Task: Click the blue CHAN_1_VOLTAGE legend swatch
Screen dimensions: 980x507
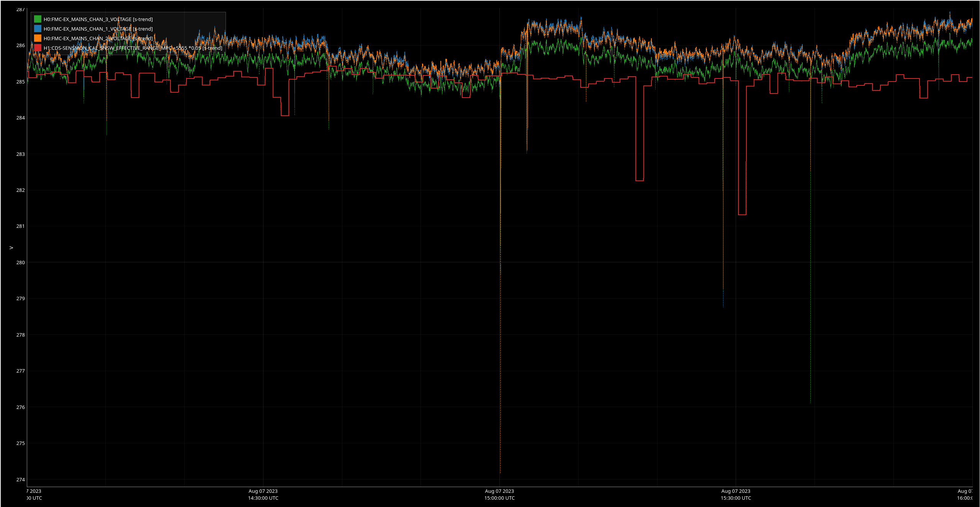Action: click(x=38, y=29)
